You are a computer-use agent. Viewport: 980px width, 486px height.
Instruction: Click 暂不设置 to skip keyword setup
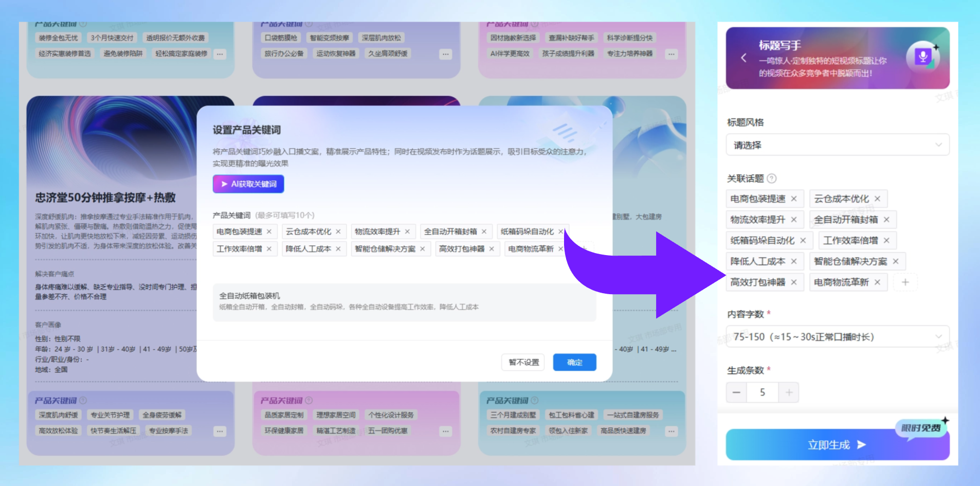(x=523, y=362)
